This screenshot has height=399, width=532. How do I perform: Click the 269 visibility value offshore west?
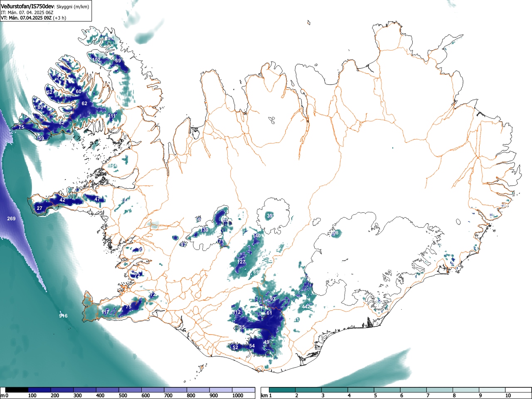(11, 219)
